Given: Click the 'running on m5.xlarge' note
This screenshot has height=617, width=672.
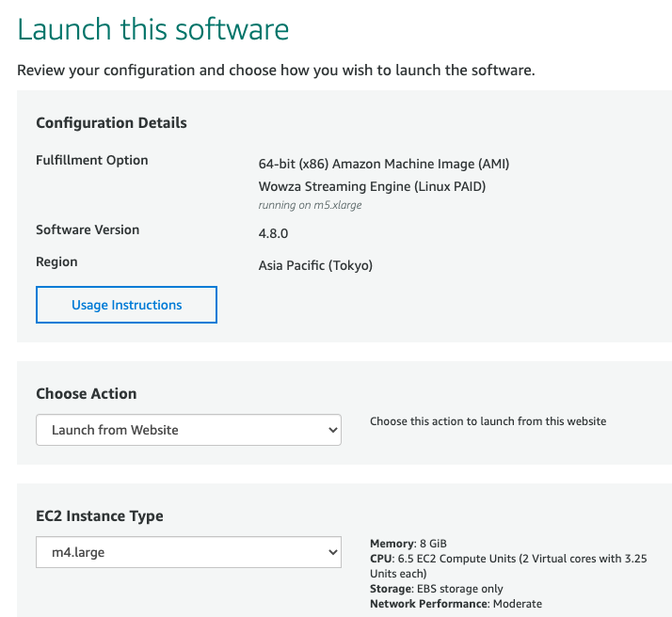Looking at the screenshot, I should coord(310,205).
